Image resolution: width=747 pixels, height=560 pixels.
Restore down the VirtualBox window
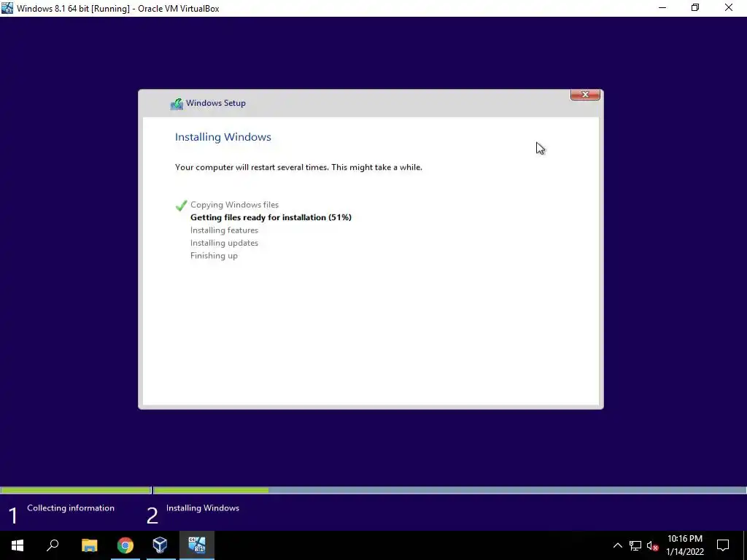click(695, 8)
